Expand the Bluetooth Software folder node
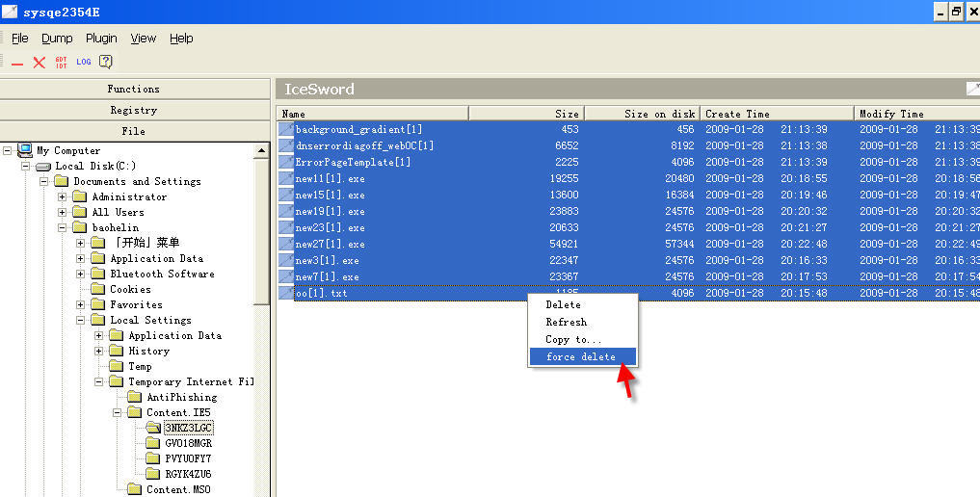 pos(81,274)
